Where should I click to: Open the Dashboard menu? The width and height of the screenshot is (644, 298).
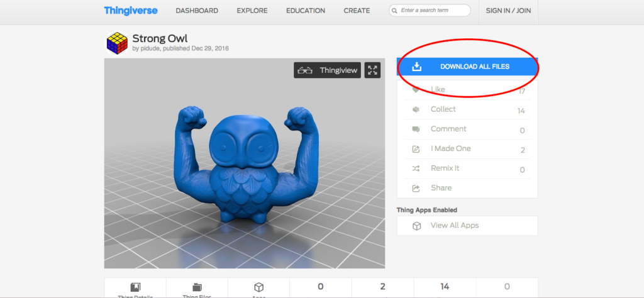click(197, 11)
